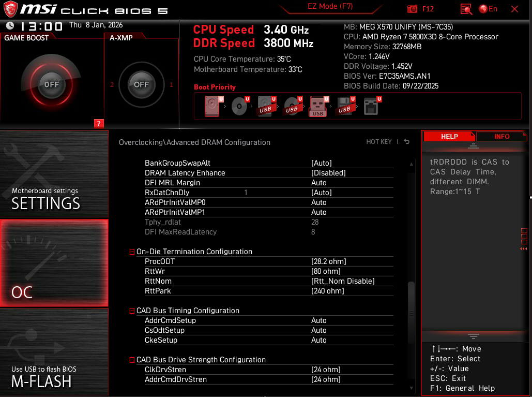This screenshot has height=397, width=532.
Task: Toggle the A-XMP OFF knob
Action: (142, 84)
